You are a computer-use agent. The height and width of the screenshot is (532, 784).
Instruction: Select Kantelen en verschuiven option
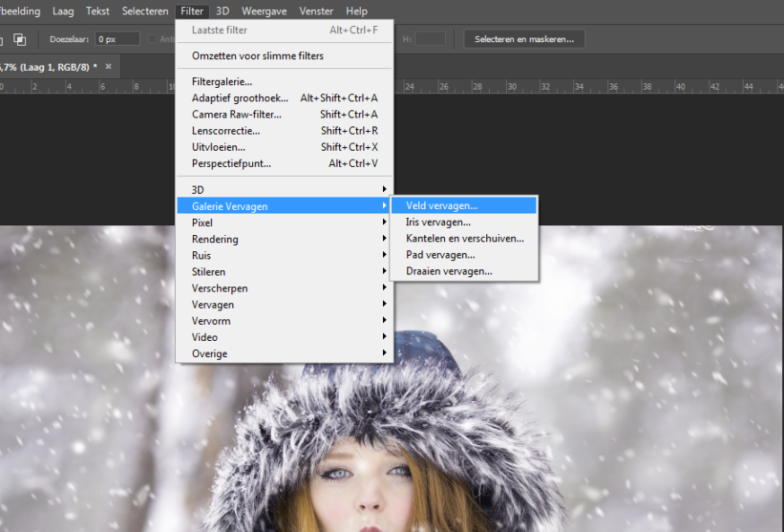point(465,239)
